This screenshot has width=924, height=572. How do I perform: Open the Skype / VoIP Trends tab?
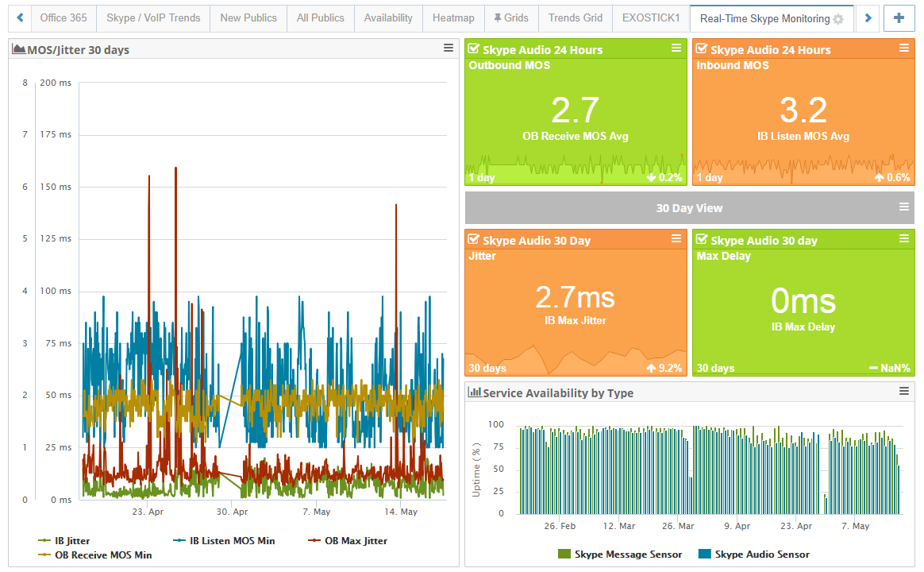(153, 18)
